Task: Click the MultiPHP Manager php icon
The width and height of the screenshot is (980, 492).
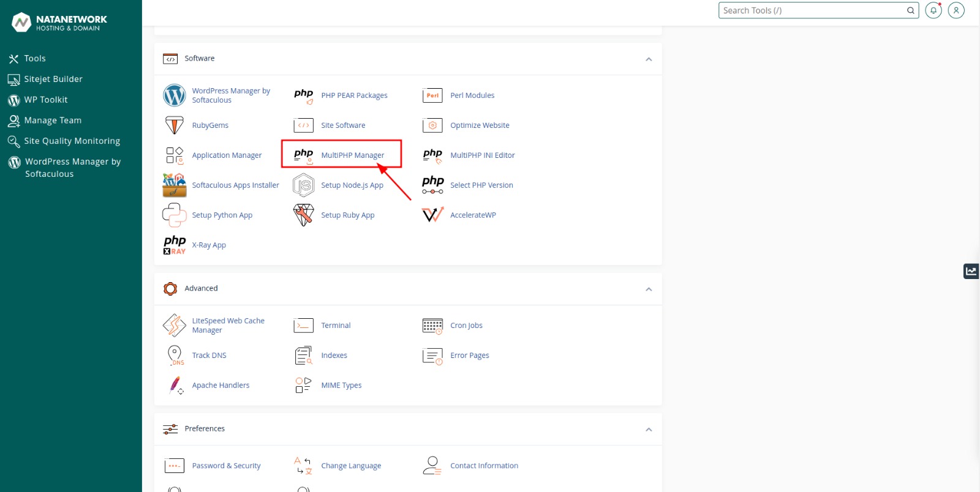Action: (304, 155)
